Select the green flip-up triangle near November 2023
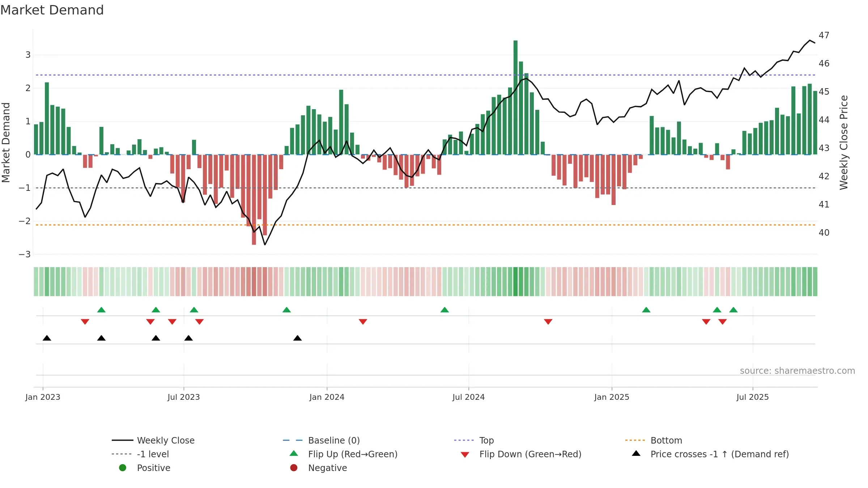This screenshot has width=868, height=488. (286, 310)
